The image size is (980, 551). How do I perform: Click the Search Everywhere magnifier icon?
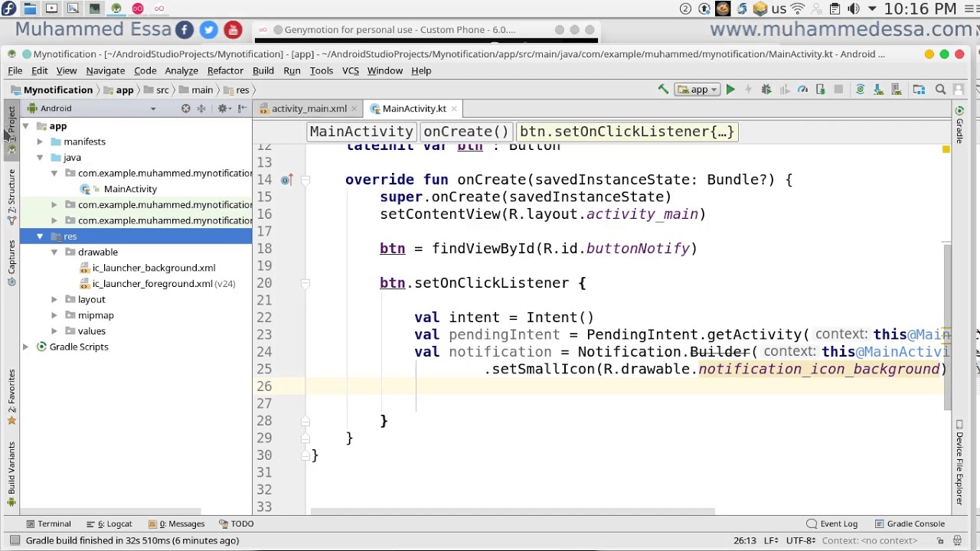[x=941, y=90]
